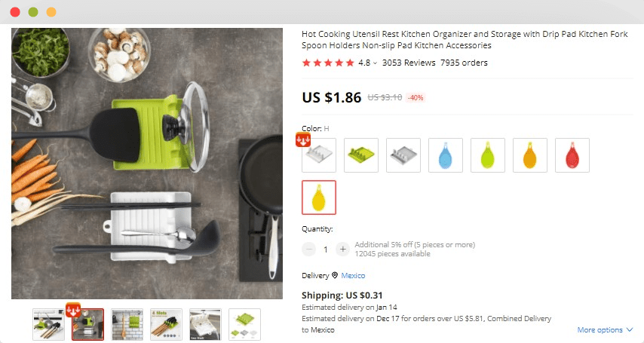Select the green utensil rest tray variant
The width and height of the screenshot is (644, 343).
[x=361, y=155]
